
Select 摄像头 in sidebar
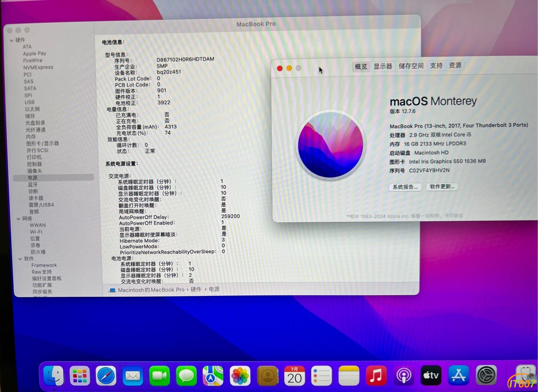click(x=35, y=171)
